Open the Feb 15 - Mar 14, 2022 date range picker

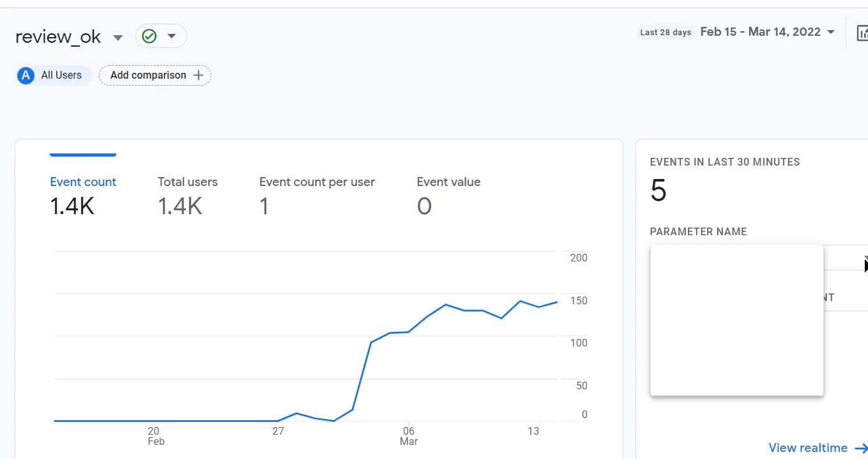tap(768, 32)
